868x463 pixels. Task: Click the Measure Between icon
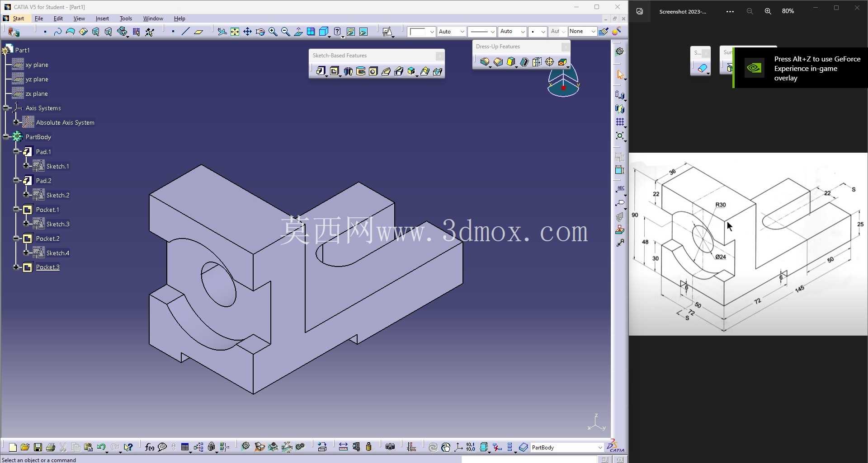(x=343, y=447)
